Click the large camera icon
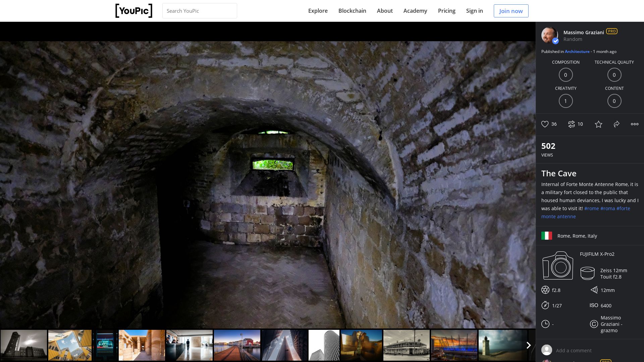The width and height of the screenshot is (644, 362). pyautogui.click(x=558, y=265)
